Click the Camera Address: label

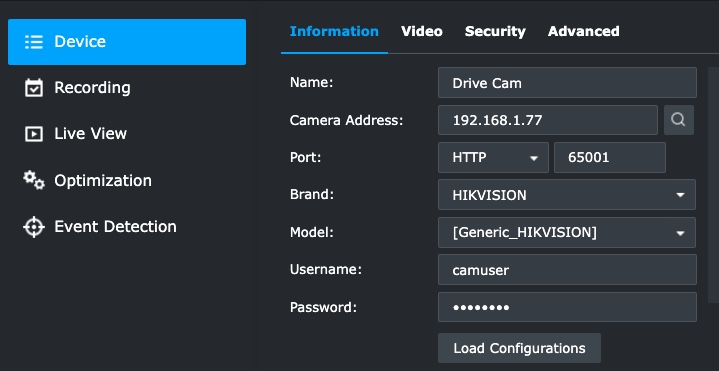pos(346,120)
